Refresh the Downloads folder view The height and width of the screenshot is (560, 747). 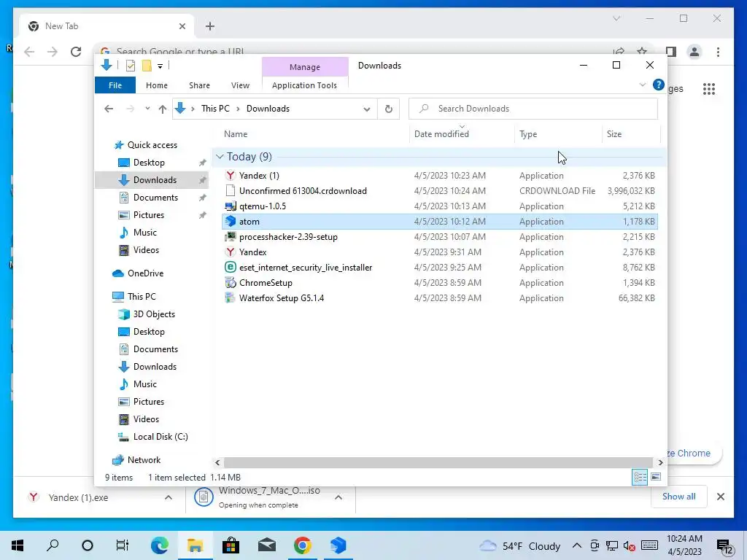coord(389,109)
